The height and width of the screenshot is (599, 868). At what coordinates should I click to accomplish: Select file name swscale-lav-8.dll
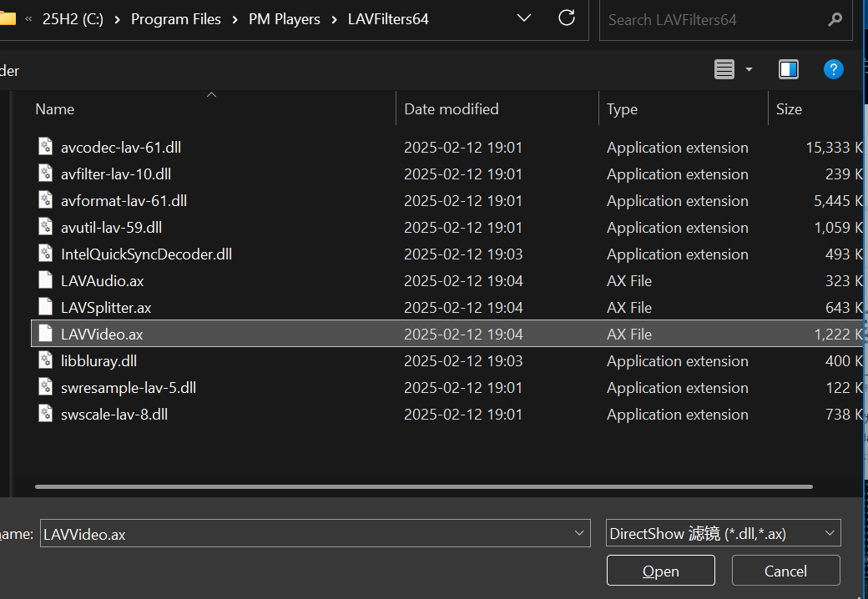pos(114,415)
